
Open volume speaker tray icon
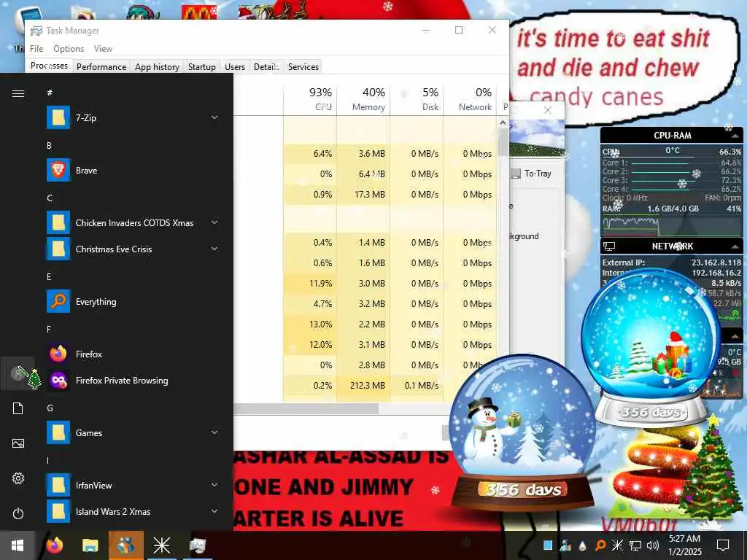pyautogui.click(x=652, y=545)
